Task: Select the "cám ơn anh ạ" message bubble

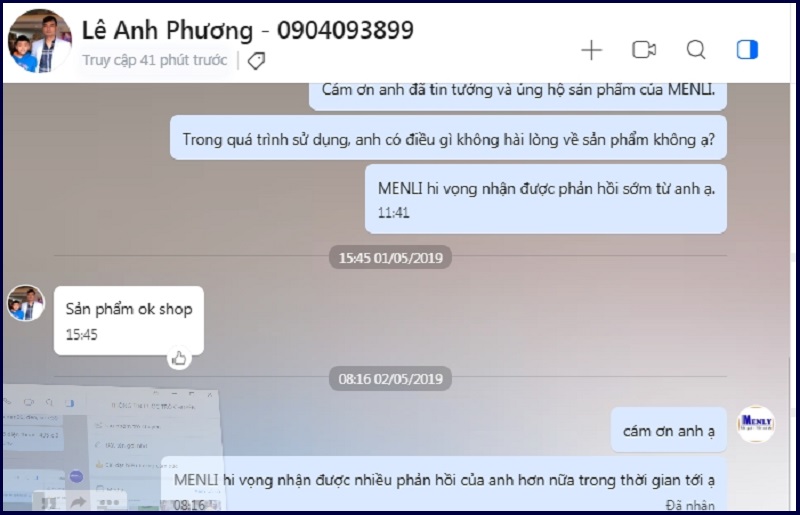Action: point(668,430)
